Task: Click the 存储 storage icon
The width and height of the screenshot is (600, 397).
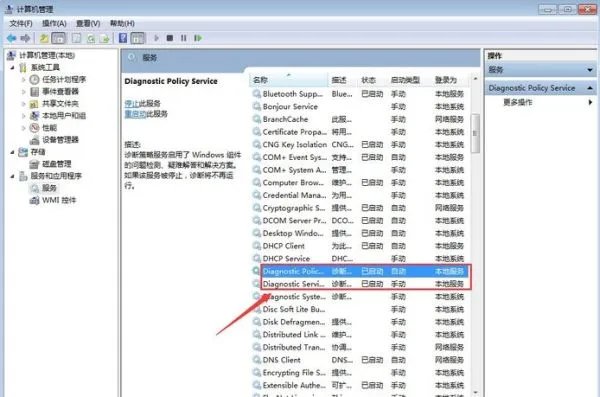Action: [x=23, y=152]
